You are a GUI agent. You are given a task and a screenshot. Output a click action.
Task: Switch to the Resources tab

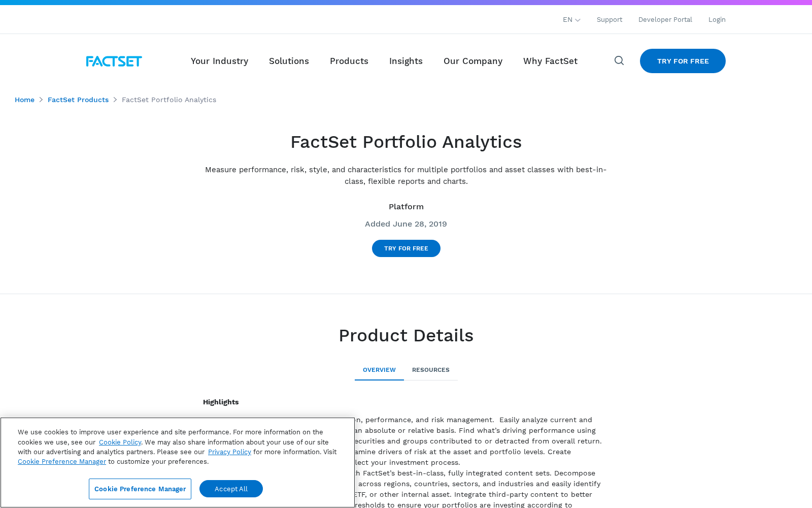(x=431, y=370)
